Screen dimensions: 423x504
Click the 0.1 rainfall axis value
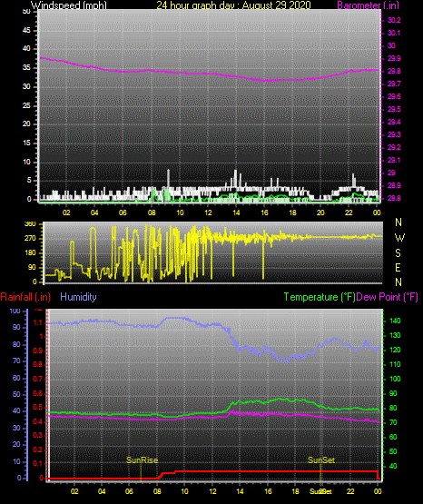[x=38, y=463]
